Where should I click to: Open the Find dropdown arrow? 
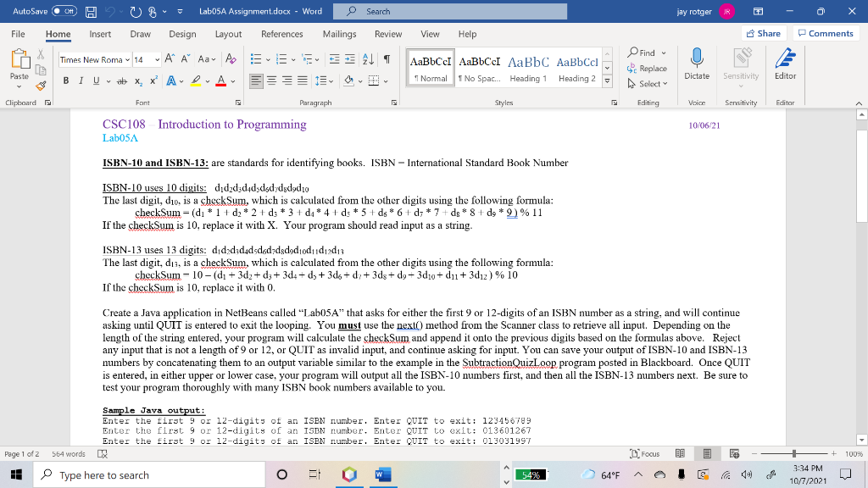coord(663,53)
